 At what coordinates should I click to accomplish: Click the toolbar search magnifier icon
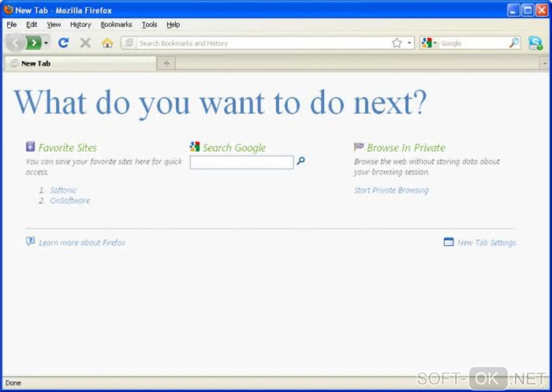[x=514, y=43]
